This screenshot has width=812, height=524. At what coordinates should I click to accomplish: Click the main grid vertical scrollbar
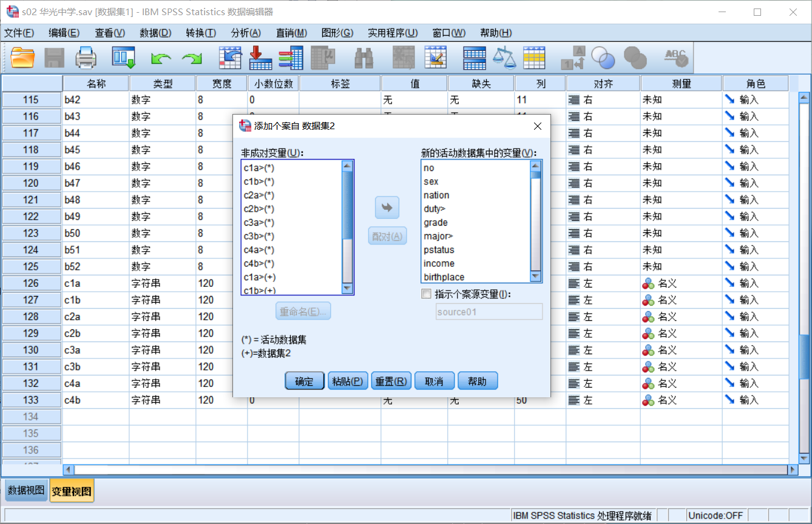click(804, 278)
